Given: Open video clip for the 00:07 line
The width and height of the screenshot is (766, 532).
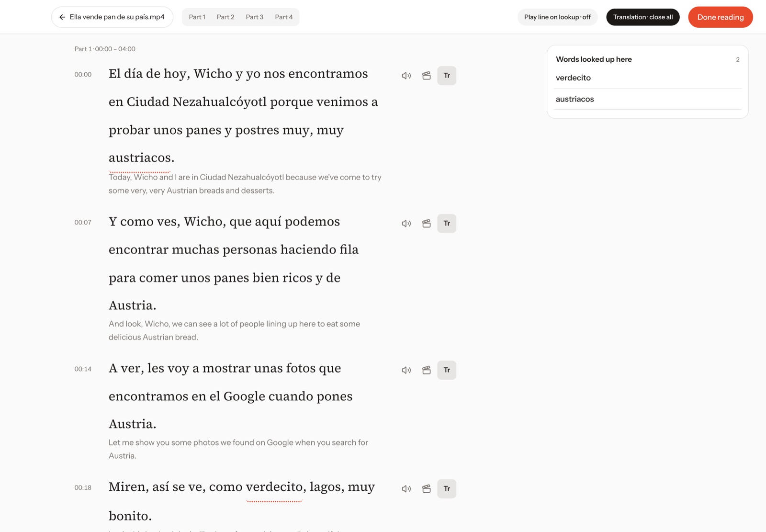Looking at the screenshot, I should (x=427, y=224).
